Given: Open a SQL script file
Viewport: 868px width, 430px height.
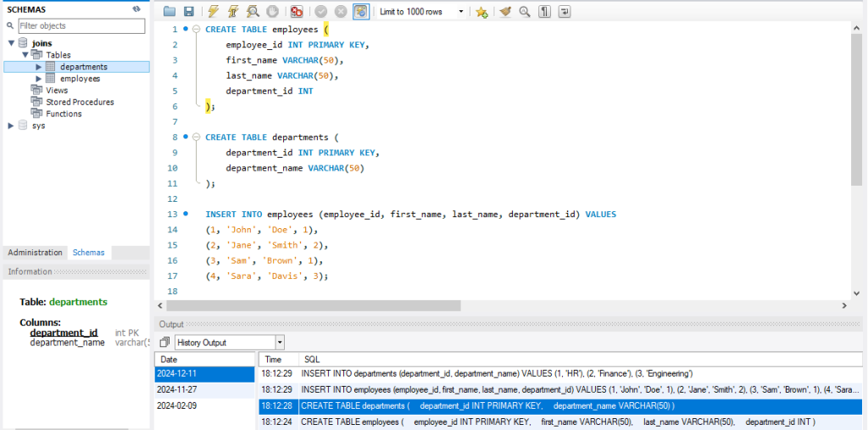Looking at the screenshot, I should pyautogui.click(x=170, y=12).
